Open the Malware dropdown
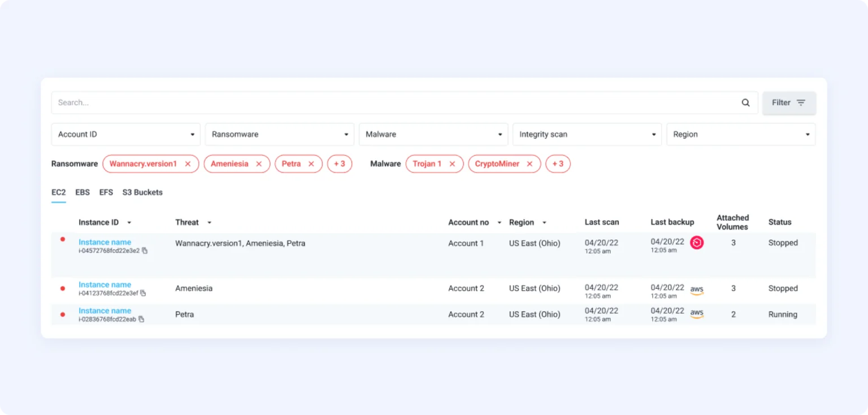Image resolution: width=868 pixels, height=415 pixels. [433, 135]
